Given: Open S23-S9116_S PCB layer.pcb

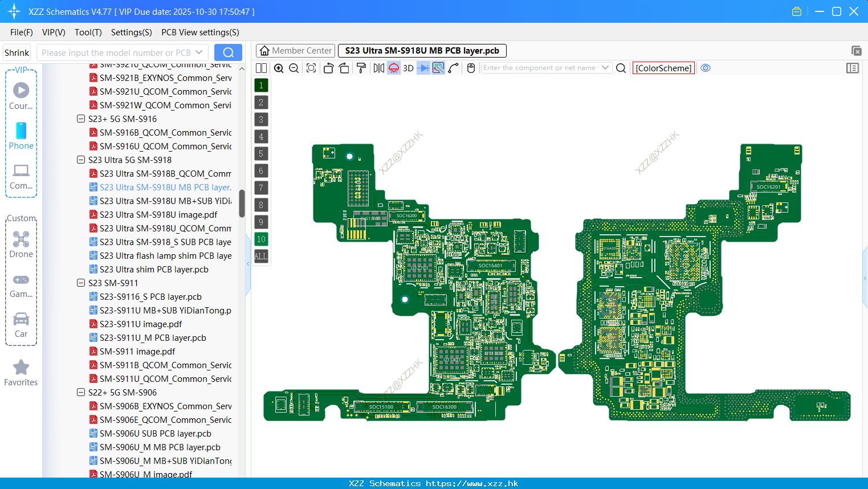Looking at the screenshot, I should [x=150, y=297].
